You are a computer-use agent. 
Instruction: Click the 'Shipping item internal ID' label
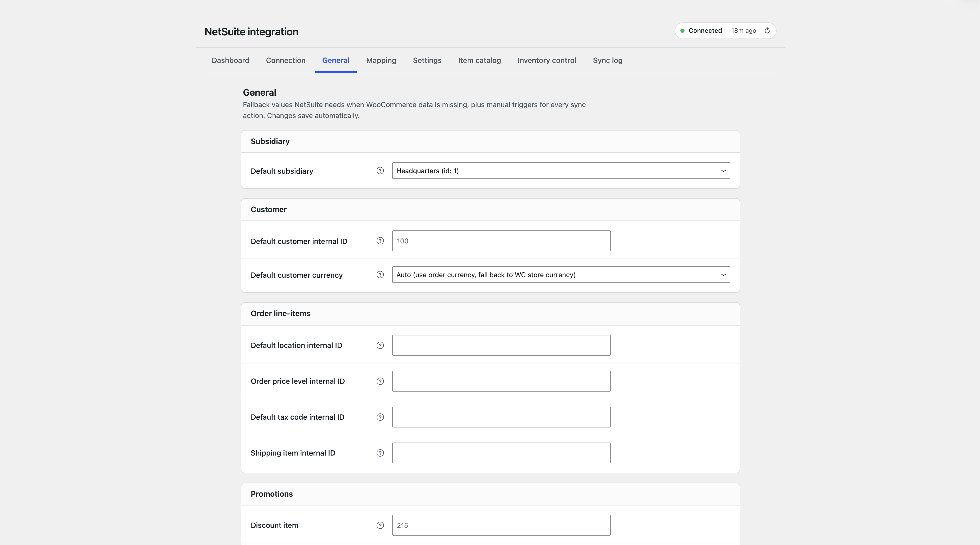[293, 453]
